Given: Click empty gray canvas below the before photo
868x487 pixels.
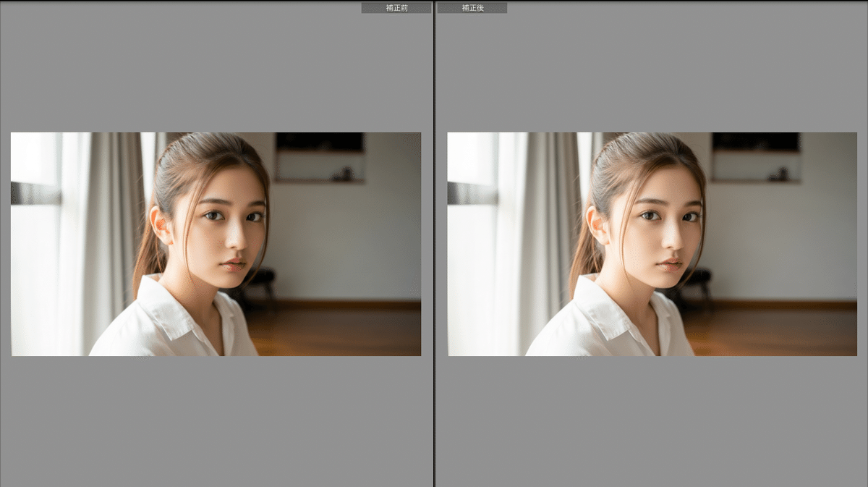Looking at the screenshot, I should tap(216, 420).
